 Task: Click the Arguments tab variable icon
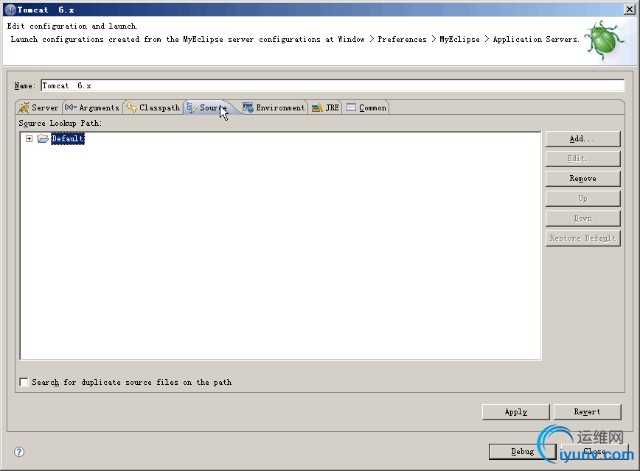point(71,107)
